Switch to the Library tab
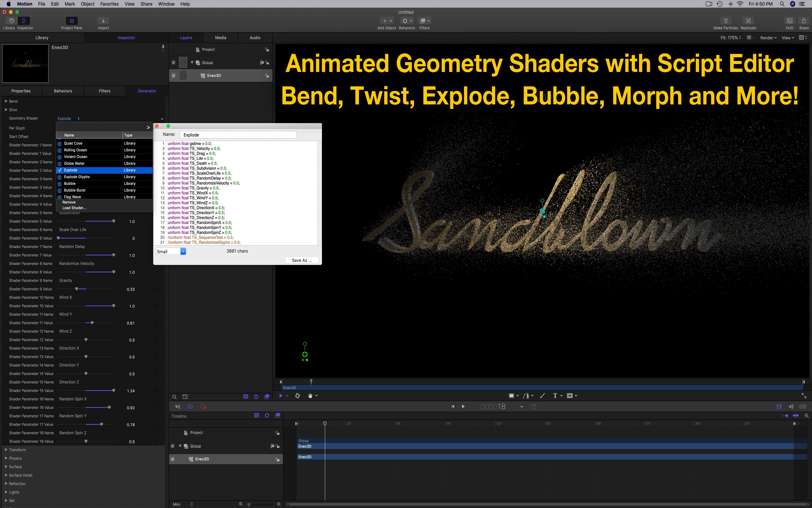Image resolution: width=812 pixels, height=508 pixels. (42, 38)
